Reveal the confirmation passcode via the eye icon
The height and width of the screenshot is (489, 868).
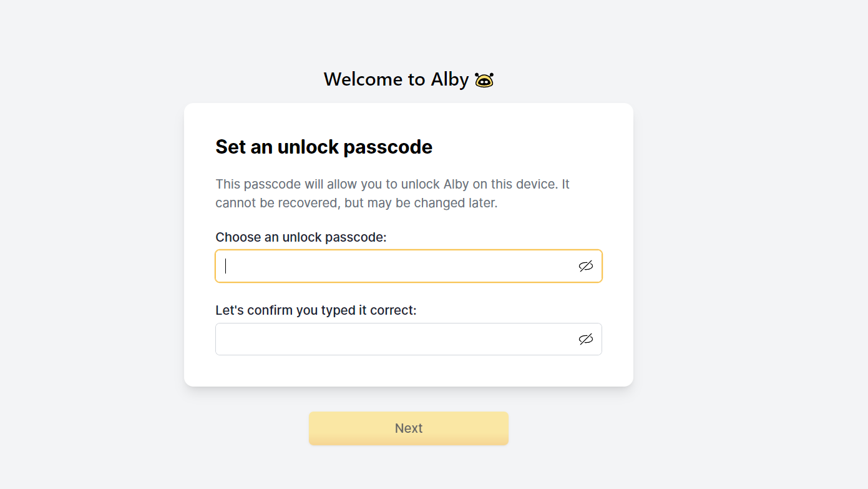(585, 339)
